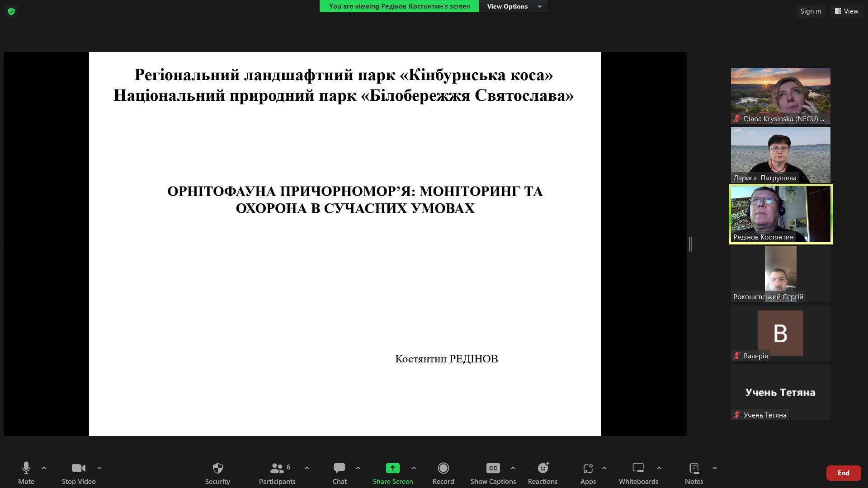Expand the View Options dropdown

point(513,6)
